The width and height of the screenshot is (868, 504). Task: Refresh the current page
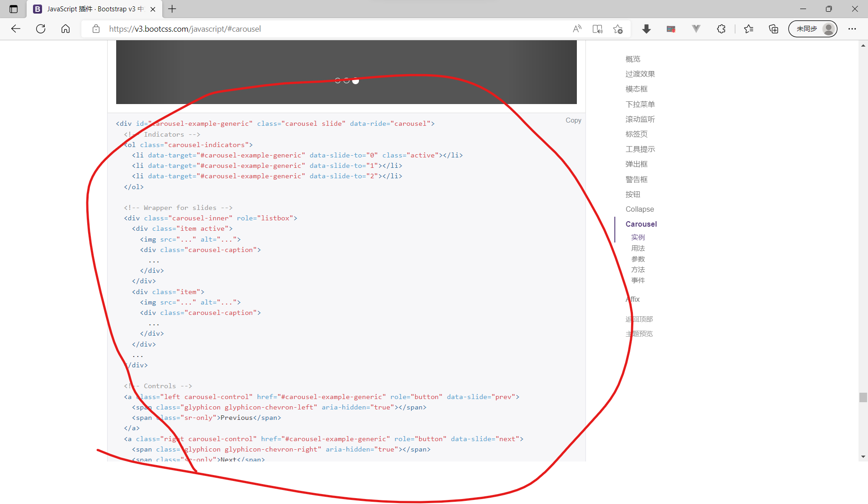pyautogui.click(x=41, y=29)
